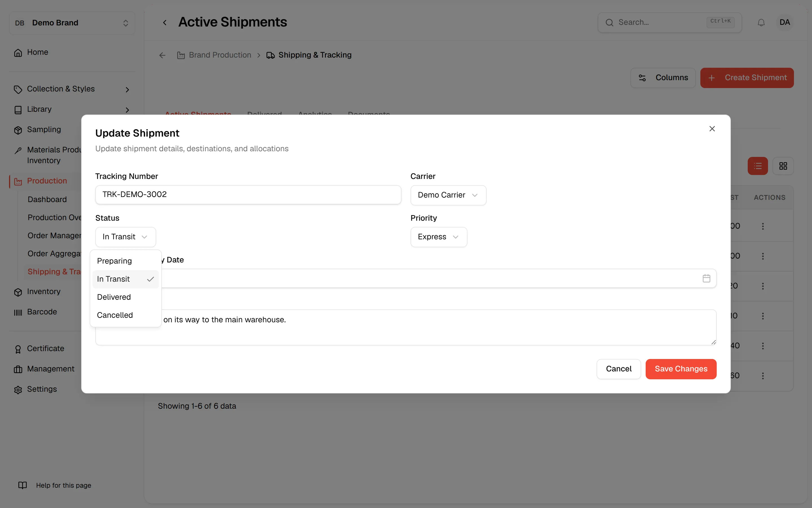Viewport: 812px width, 508px height.
Task: Click the Settings gear icon
Action: click(18, 390)
